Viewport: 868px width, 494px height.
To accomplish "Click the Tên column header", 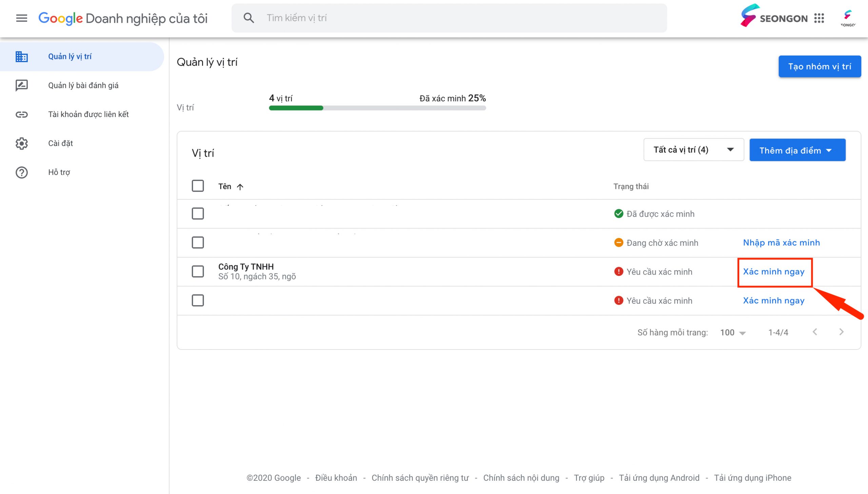I will [x=224, y=186].
